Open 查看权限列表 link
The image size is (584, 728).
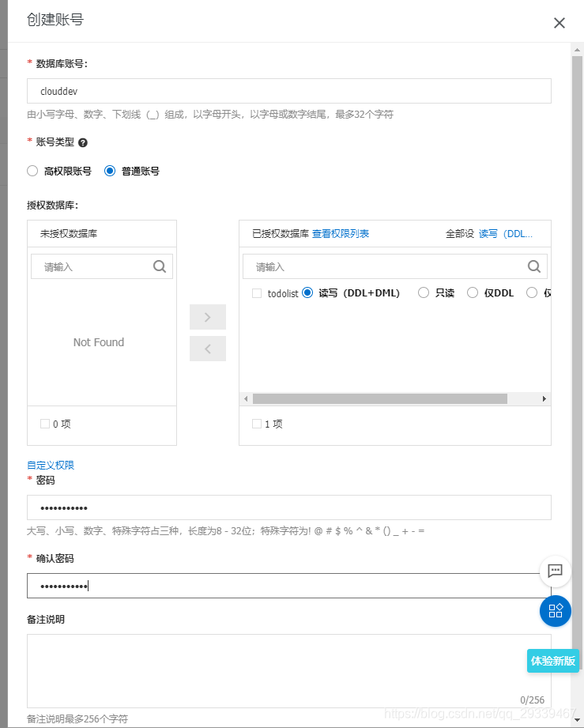tap(341, 233)
